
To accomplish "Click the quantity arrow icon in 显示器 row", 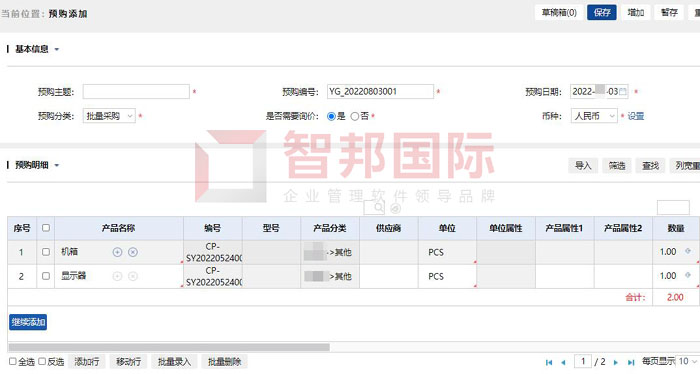I will click(688, 275).
